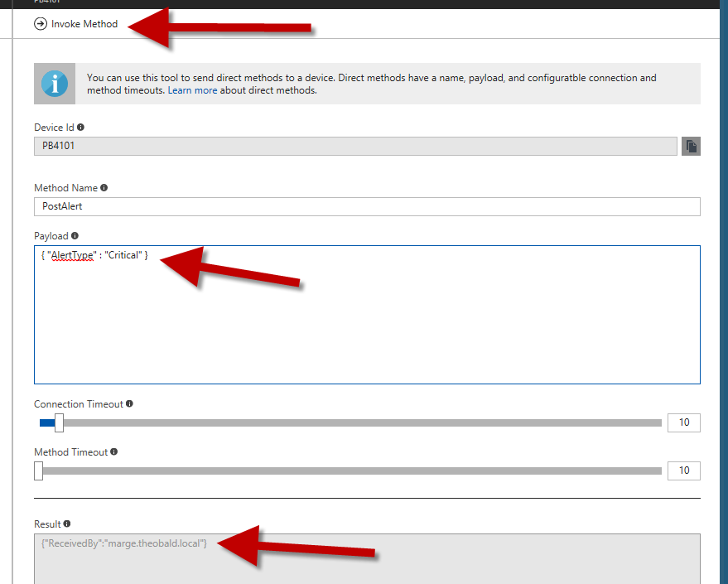Screen dimensions: 728x584
Task: Click the Method Timeout slider track
Action: point(352,471)
